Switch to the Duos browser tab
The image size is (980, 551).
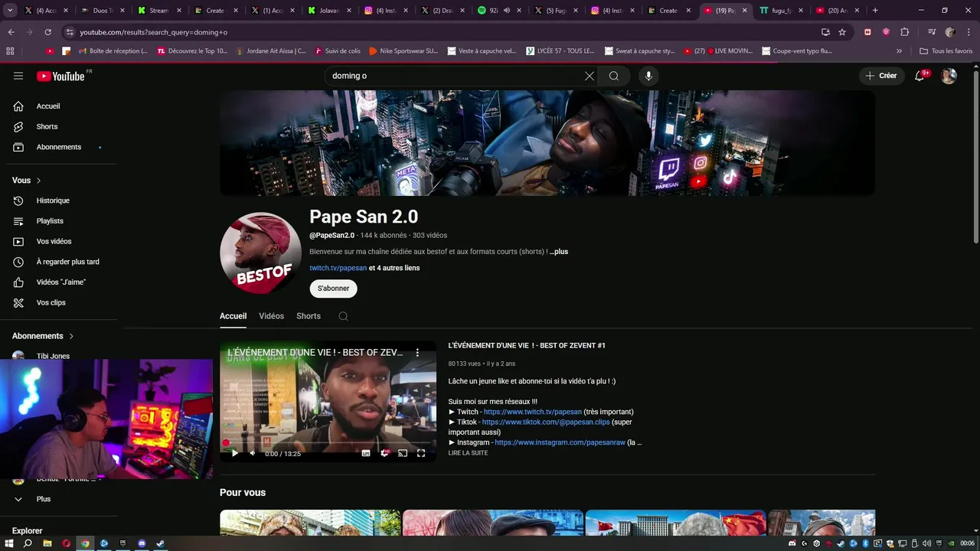(x=103, y=11)
